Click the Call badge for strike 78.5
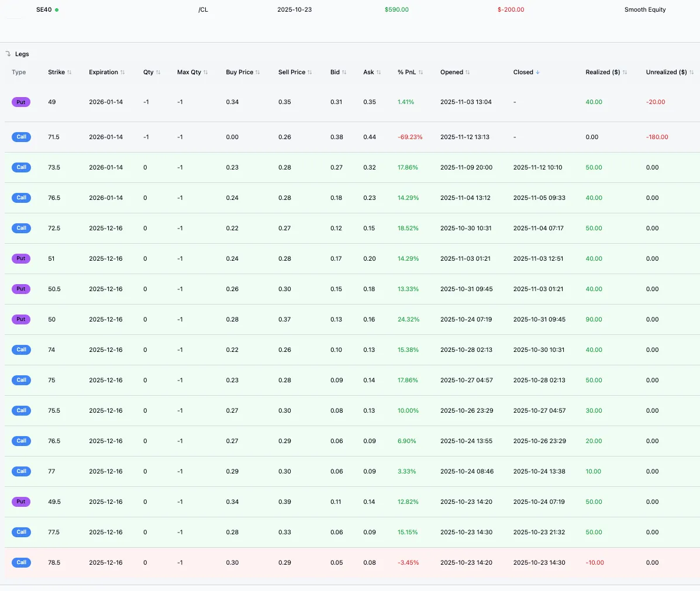This screenshot has width=700, height=591. (x=22, y=562)
